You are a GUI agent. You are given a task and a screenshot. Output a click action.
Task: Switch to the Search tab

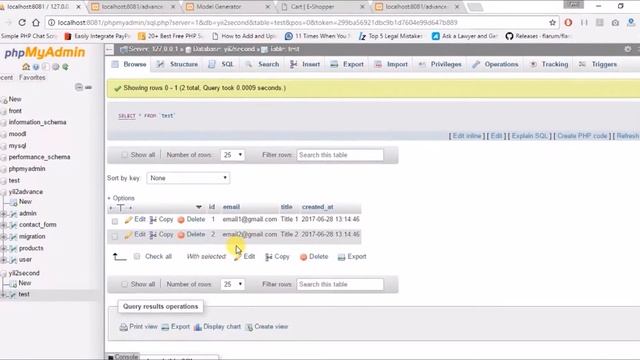262,64
